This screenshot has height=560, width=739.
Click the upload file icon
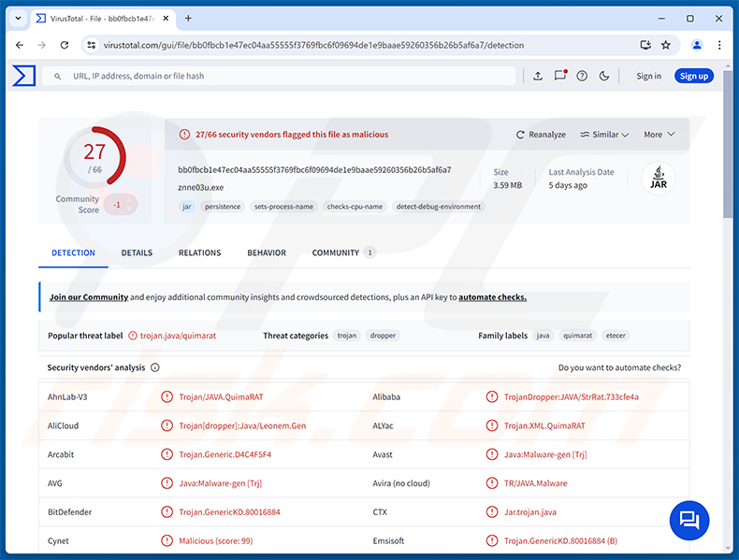[x=538, y=76]
